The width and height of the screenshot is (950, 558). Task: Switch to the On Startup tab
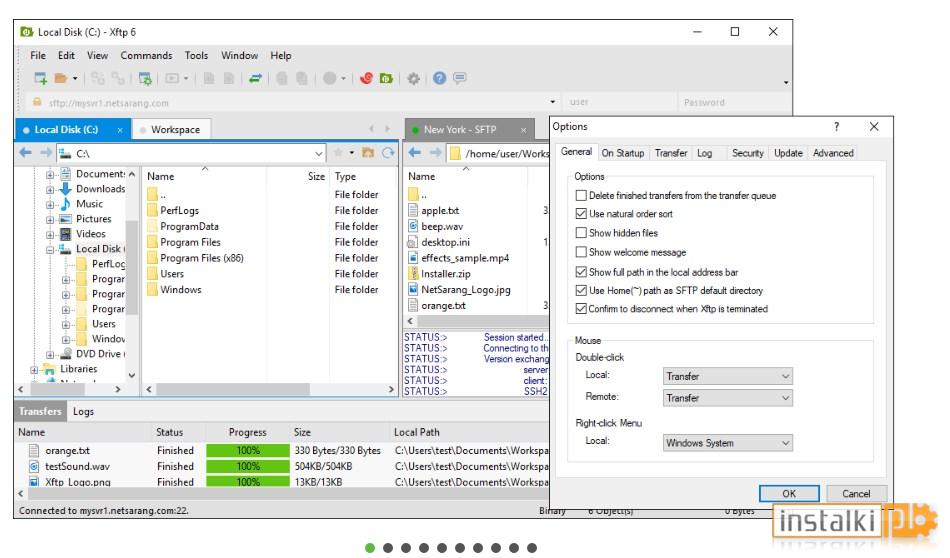(x=622, y=153)
